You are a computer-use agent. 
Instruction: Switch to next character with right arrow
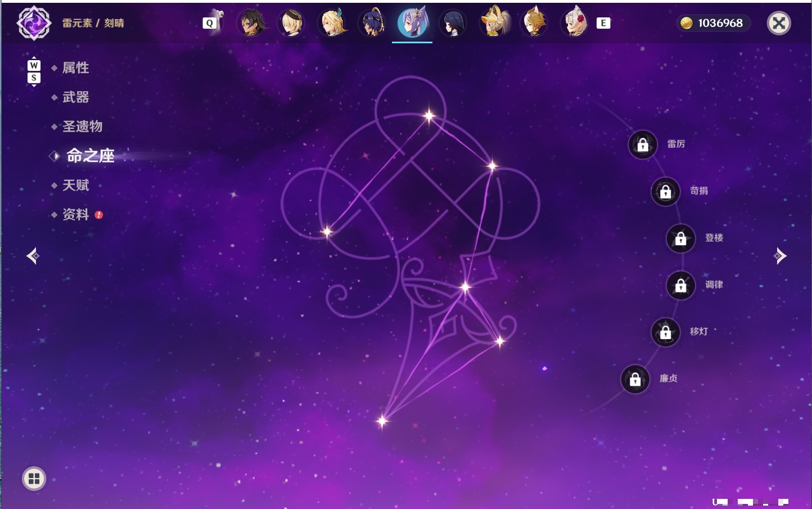[780, 256]
